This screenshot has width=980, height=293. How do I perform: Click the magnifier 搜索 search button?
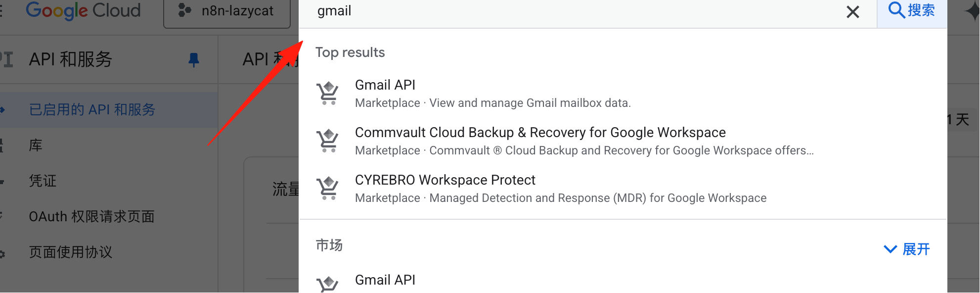pos(912,11)
